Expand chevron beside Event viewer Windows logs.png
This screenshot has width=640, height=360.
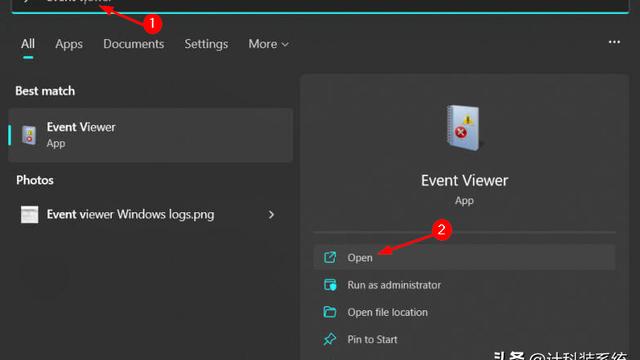(x=271, y=214)
